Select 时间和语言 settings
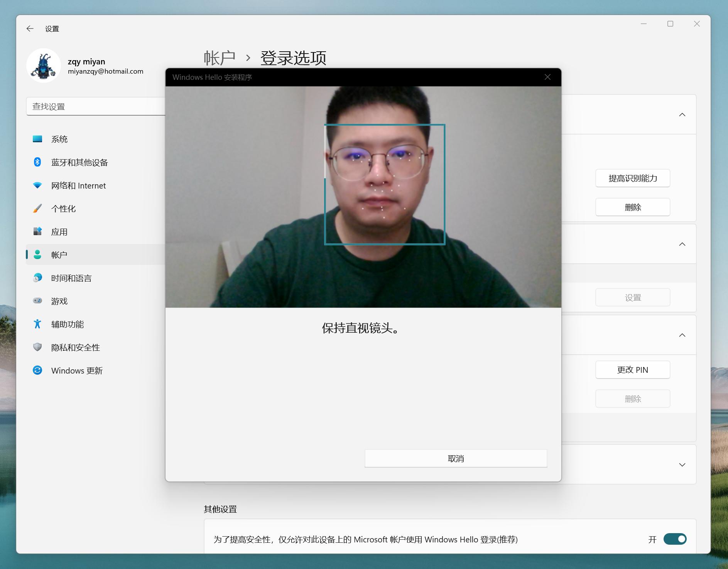 pos(72,278)
